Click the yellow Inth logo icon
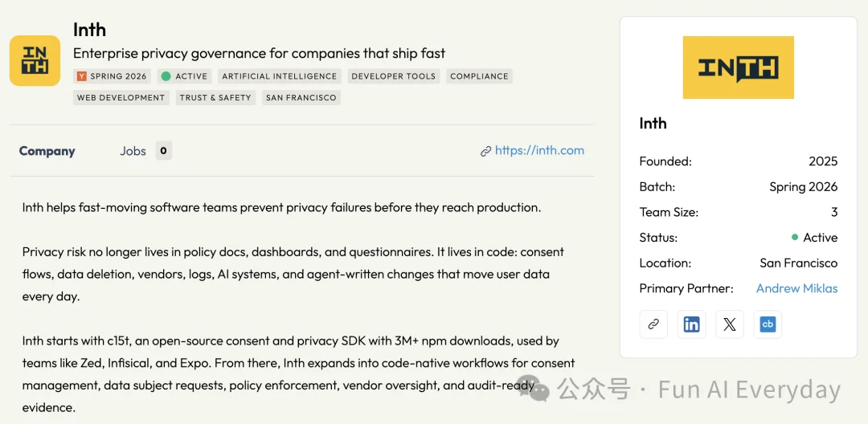Image resolution: width=868 pixels, height=424 pixels. [x=35, y=61]
